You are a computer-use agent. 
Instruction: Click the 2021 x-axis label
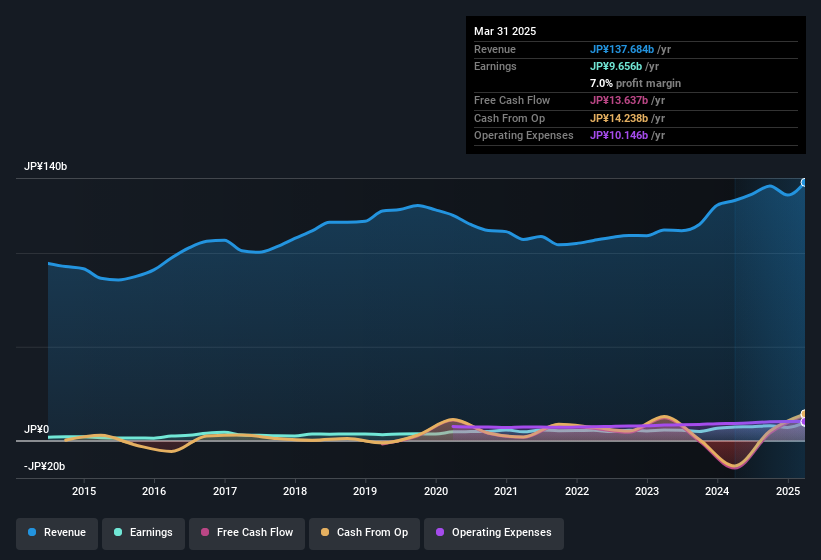click(506, 491)
